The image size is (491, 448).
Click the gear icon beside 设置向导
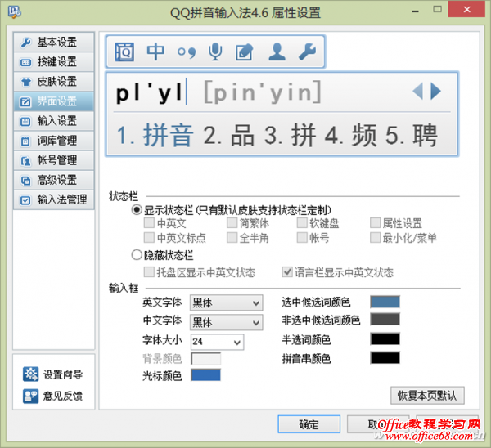pos(31,374)
